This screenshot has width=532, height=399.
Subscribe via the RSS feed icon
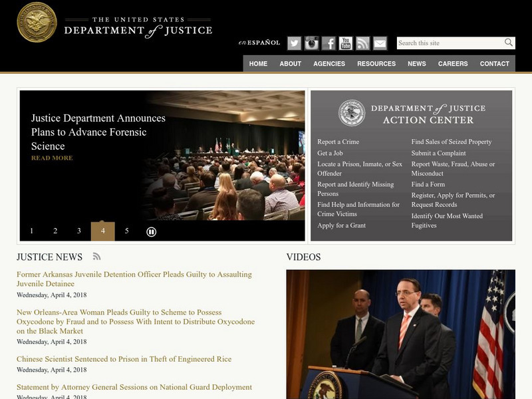362,43
